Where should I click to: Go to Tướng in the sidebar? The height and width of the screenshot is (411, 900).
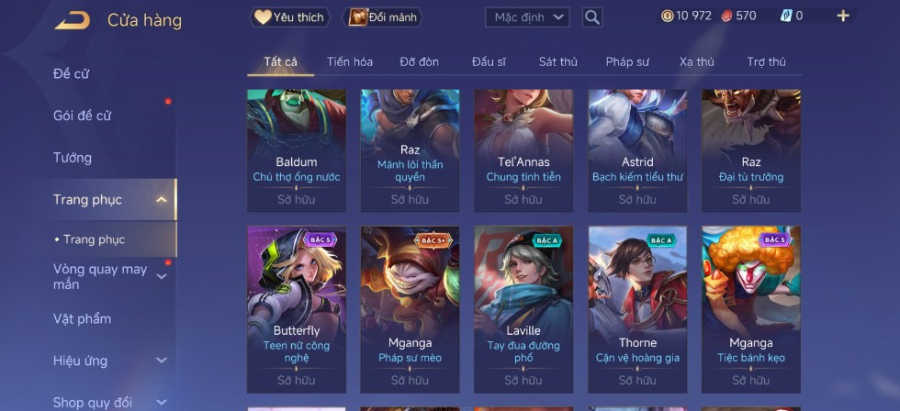[x=72, y=158]
